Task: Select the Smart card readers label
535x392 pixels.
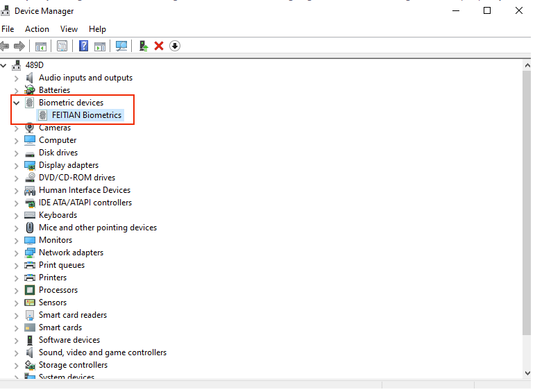Action: 73,315
